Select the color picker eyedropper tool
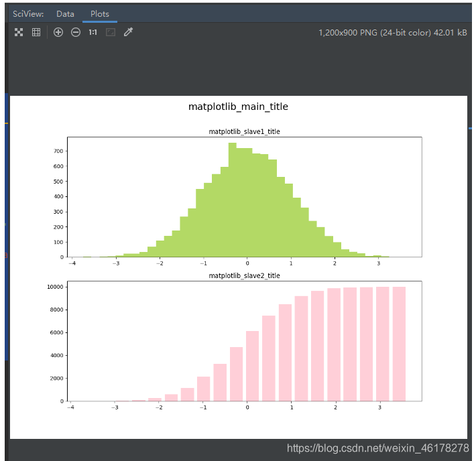The image size is (476, 461). [x=129, y=32]
